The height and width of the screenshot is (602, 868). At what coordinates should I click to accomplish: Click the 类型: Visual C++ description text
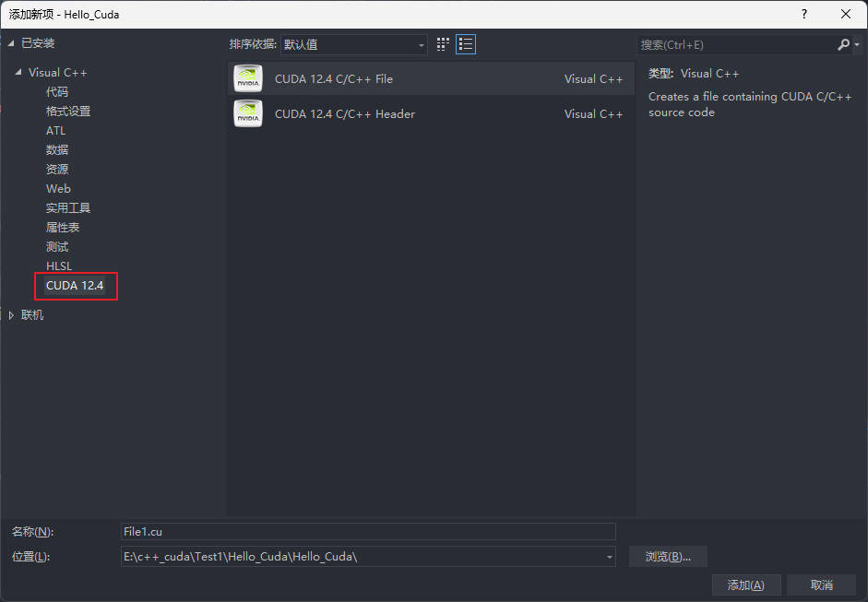pyautogui.click(x=693, y=74)
